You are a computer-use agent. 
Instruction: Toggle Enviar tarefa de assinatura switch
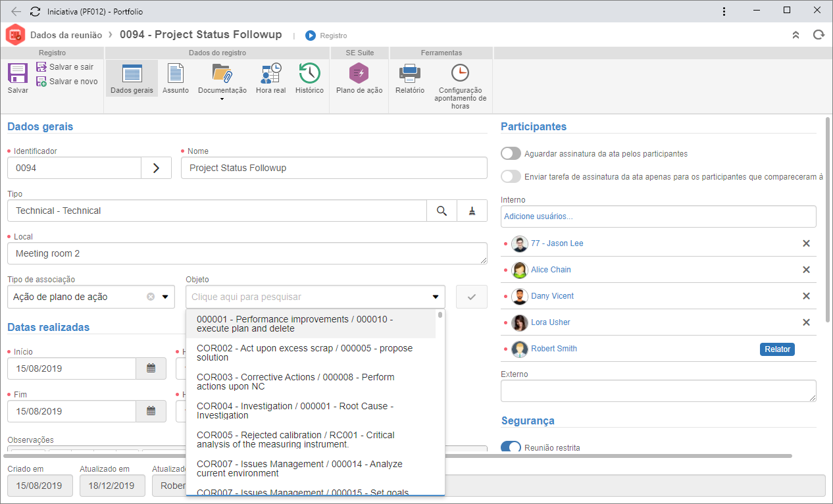click(511, 176)
